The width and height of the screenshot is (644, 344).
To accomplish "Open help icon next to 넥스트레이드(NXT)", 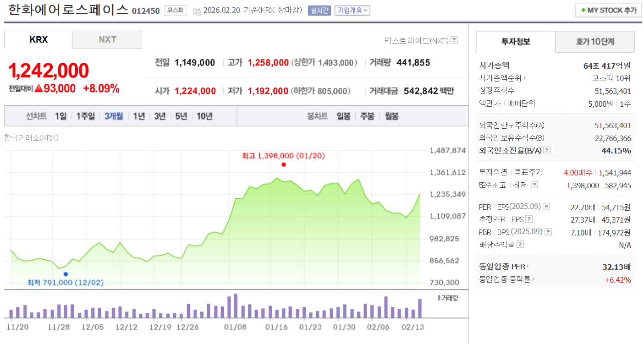I will click(454, 40).
